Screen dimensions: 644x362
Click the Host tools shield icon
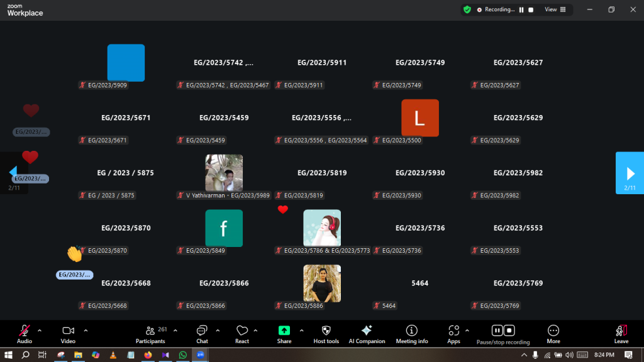326,331
